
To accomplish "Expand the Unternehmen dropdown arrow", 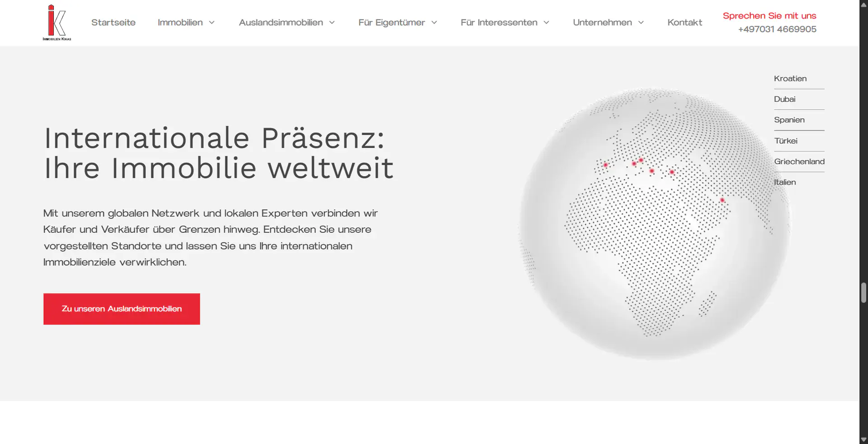I will click(x=641, y=22).
